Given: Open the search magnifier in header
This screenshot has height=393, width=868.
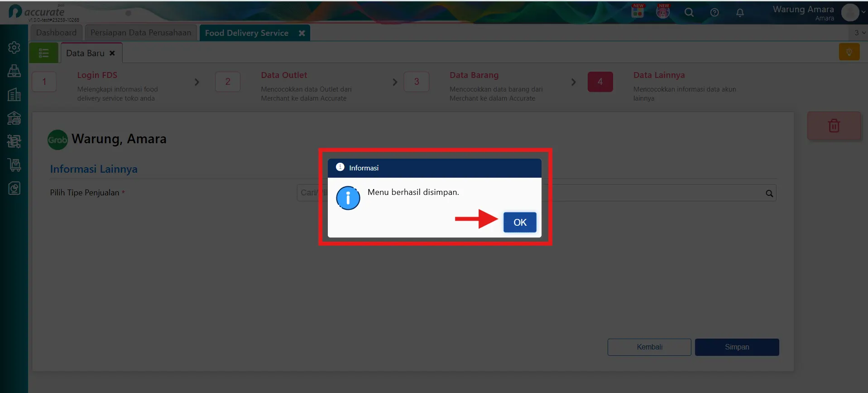Looking at the screenshot, I should (x=689, y=13).
